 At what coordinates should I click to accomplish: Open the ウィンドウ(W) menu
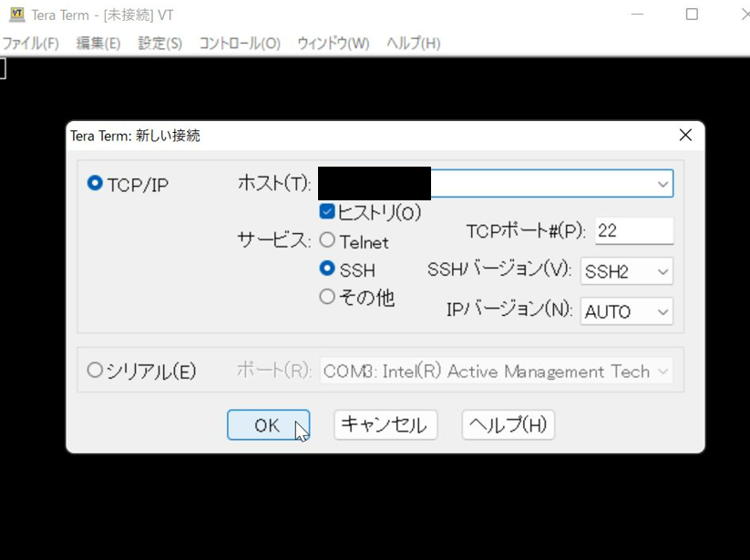(x=334, y=44)
